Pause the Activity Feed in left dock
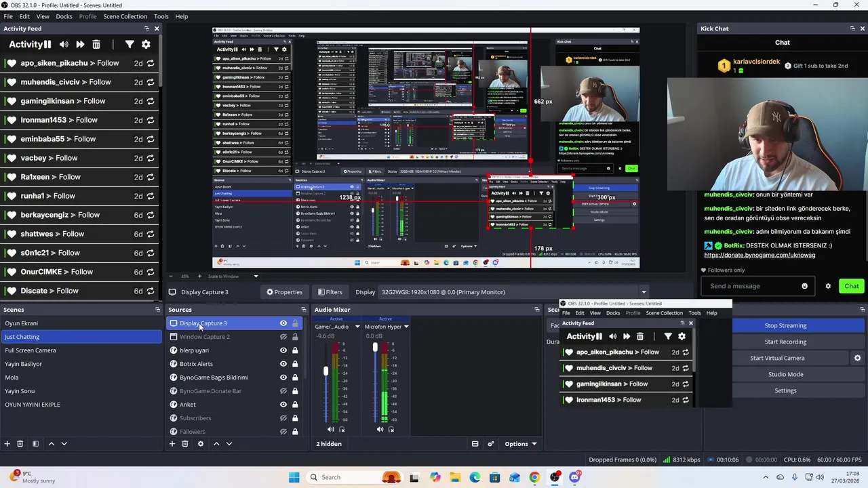868x488 pixels. tap(47, 44)
